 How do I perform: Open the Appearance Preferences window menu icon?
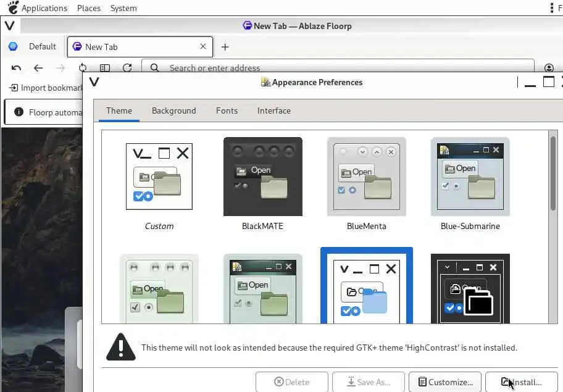pyautogui.click(x=94, y=82)
